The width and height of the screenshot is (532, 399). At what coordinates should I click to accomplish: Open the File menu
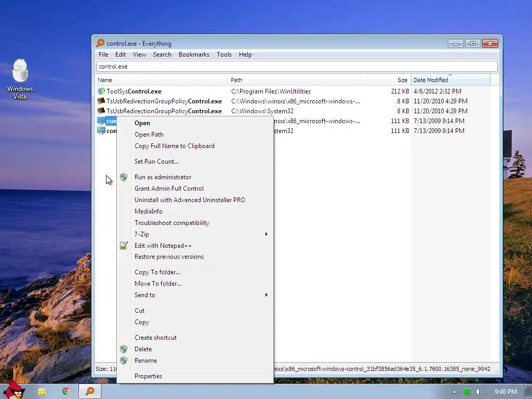click(103, 54)
